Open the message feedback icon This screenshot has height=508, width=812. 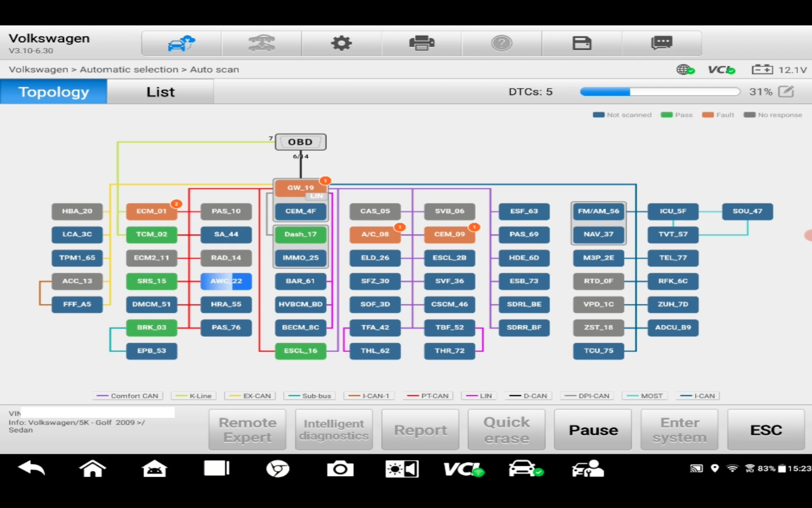[662, 43]
